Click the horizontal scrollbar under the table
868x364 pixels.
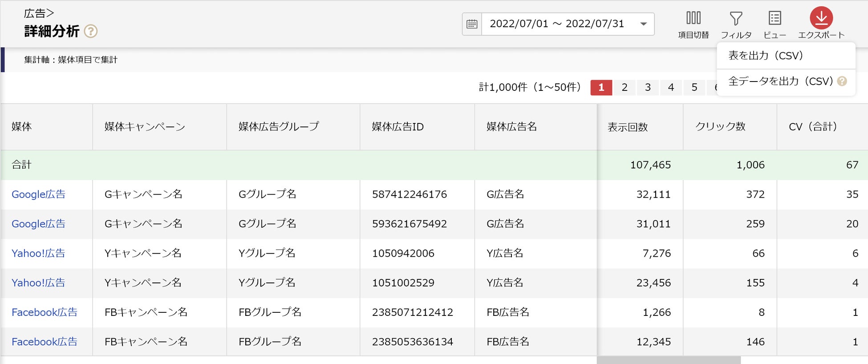(x=669, y=360)
